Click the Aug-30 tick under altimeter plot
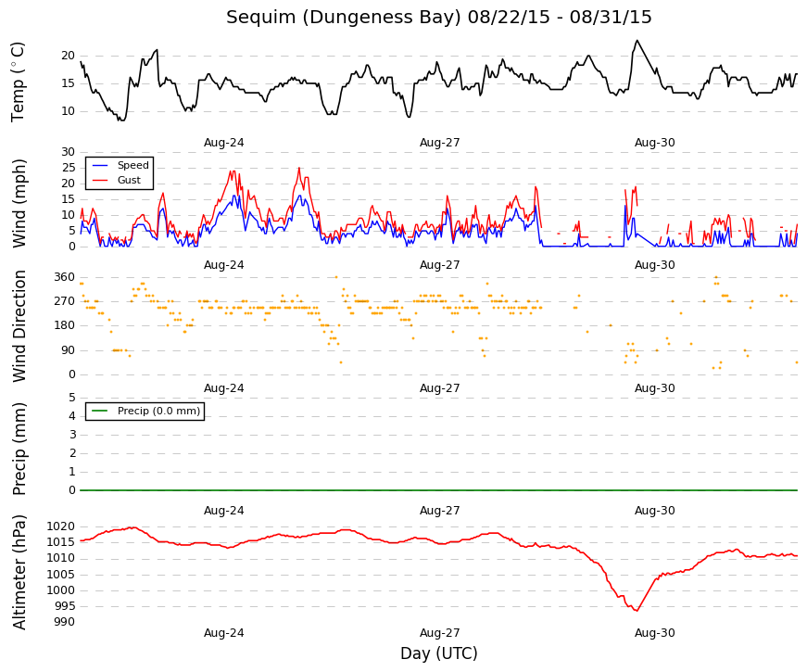This screenshot has width=807, height=672. point(655,633)
